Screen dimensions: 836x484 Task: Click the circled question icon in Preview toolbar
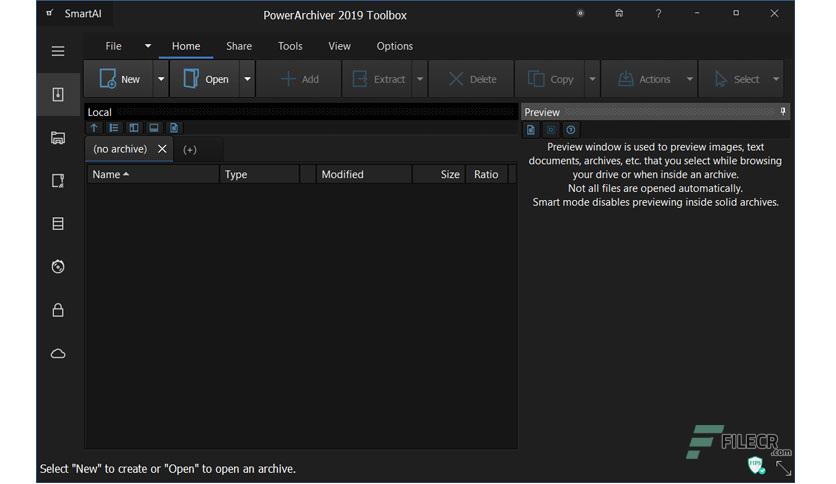click(x=570, y=130)
